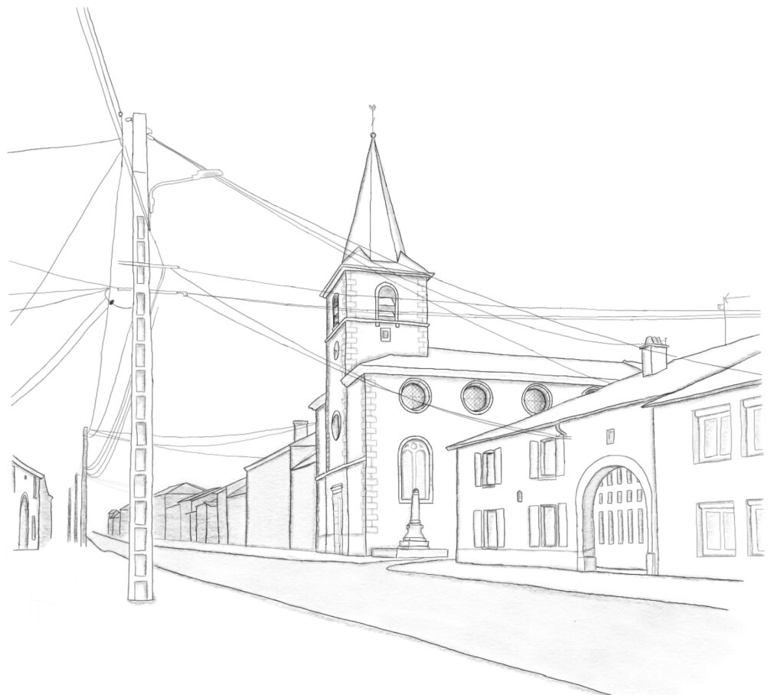Select the pointed church spire roof
Image resolution: width=784 pixels, height=695 pixels.
click(374, 200)
